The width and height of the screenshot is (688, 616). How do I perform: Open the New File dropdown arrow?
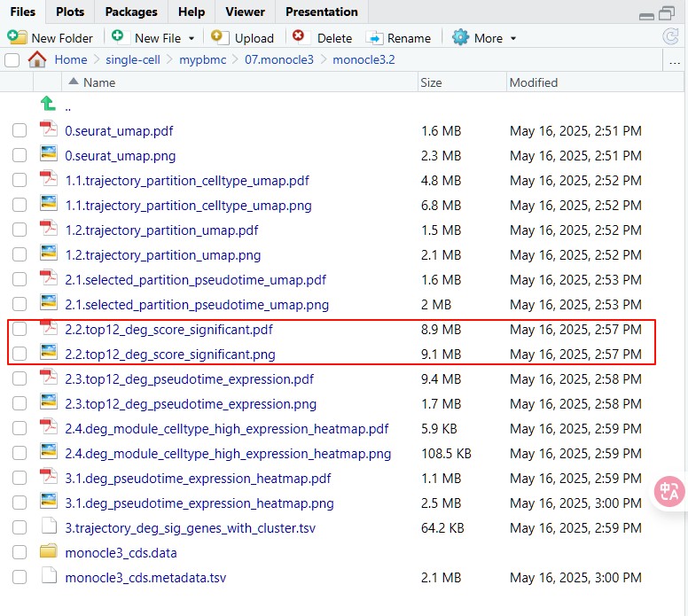192,39
